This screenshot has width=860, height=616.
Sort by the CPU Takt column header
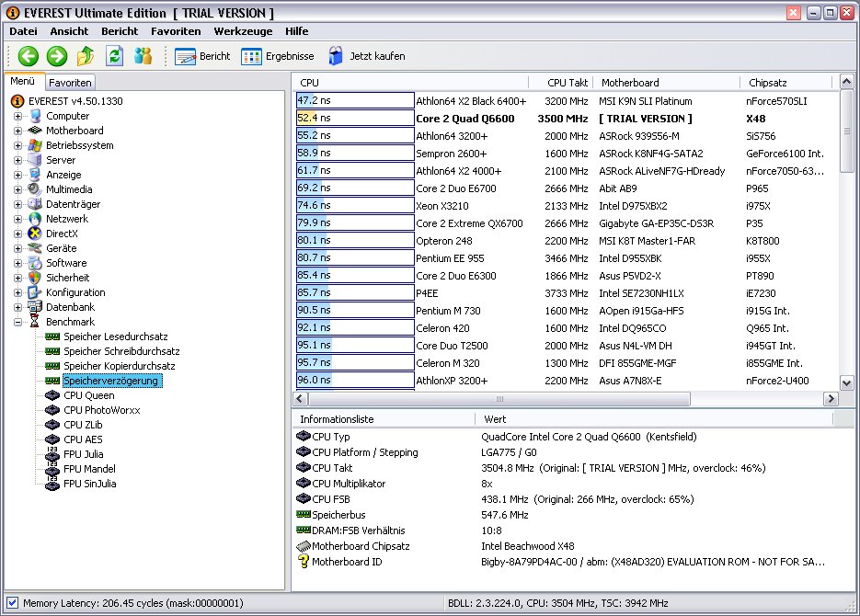tap(561, 83)
